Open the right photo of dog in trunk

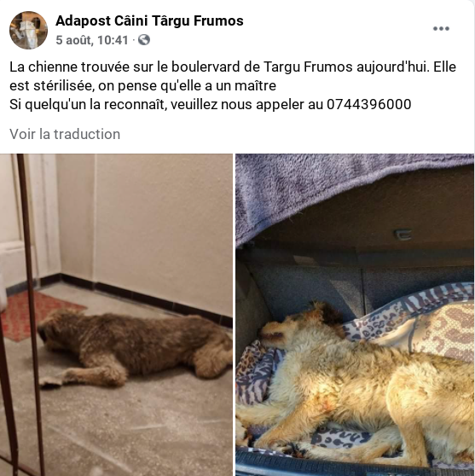(355, 315)
